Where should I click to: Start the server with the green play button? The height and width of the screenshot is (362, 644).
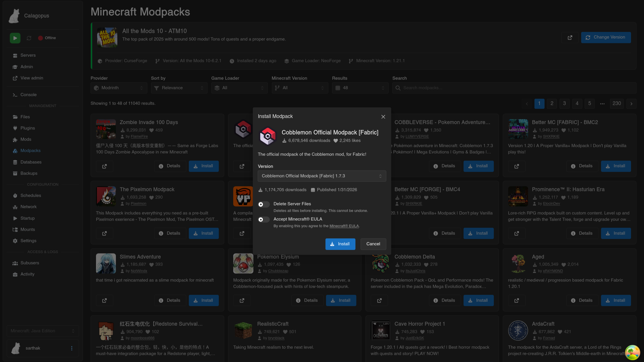point(15,38)
